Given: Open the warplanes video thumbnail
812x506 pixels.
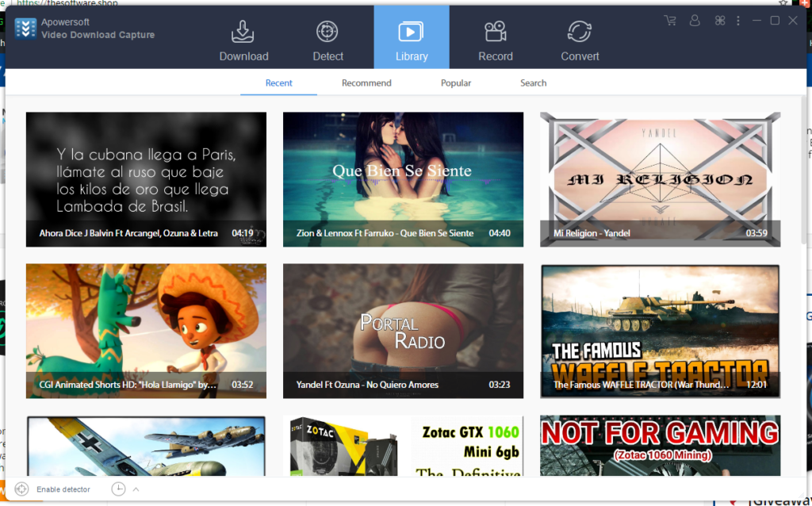Looking at the screenshot, I should (146, 446).
